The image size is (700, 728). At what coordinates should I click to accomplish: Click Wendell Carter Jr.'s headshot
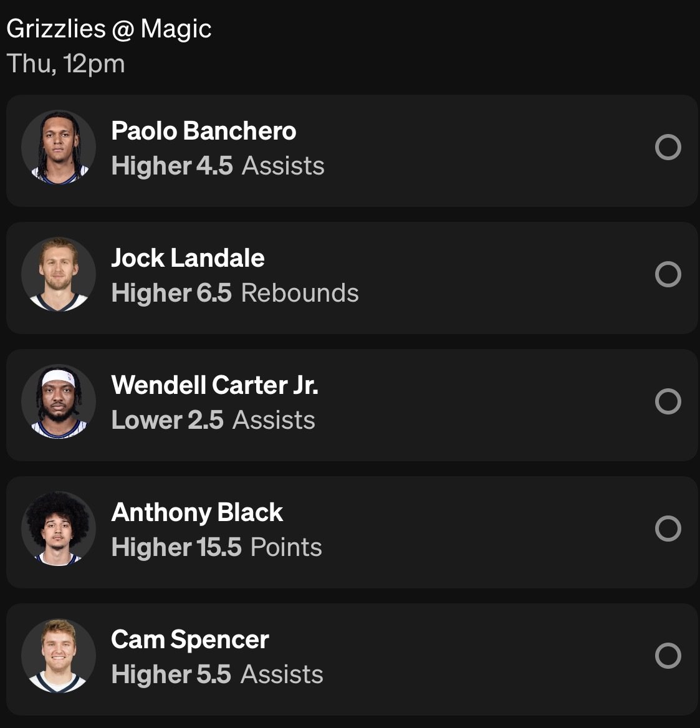pos(59,402)
